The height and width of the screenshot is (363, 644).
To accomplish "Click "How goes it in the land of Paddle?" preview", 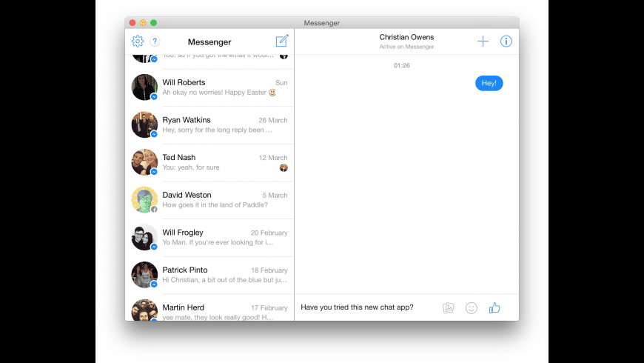I will [215, 204].
